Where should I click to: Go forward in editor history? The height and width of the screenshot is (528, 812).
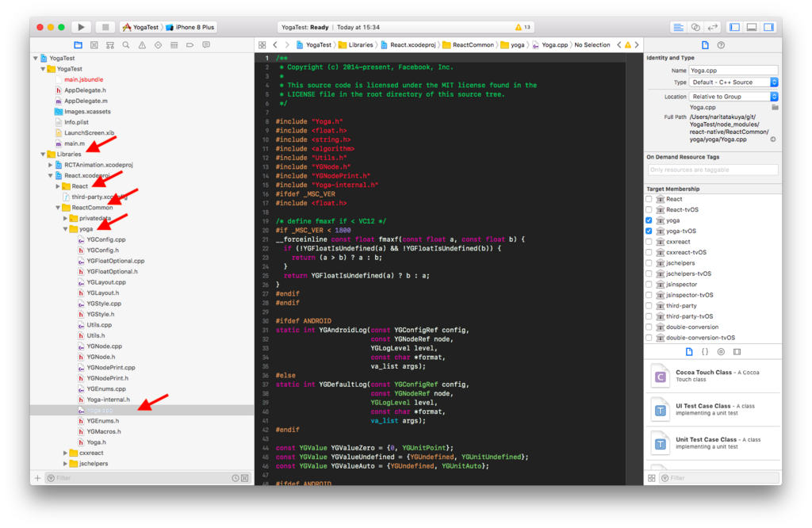click(x=287, y=45)
